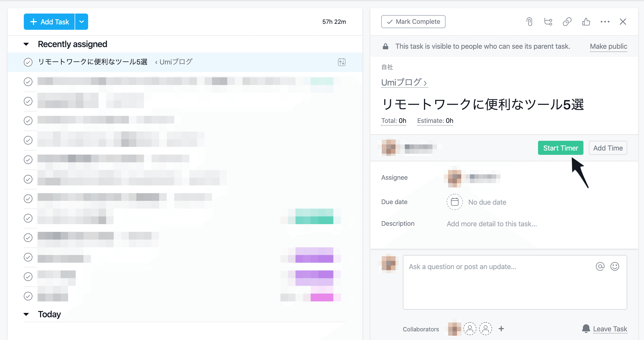This screenshot has height=340, width=644.
Task: Click the lock icon in visibility banner
Action: click(386, 46)
